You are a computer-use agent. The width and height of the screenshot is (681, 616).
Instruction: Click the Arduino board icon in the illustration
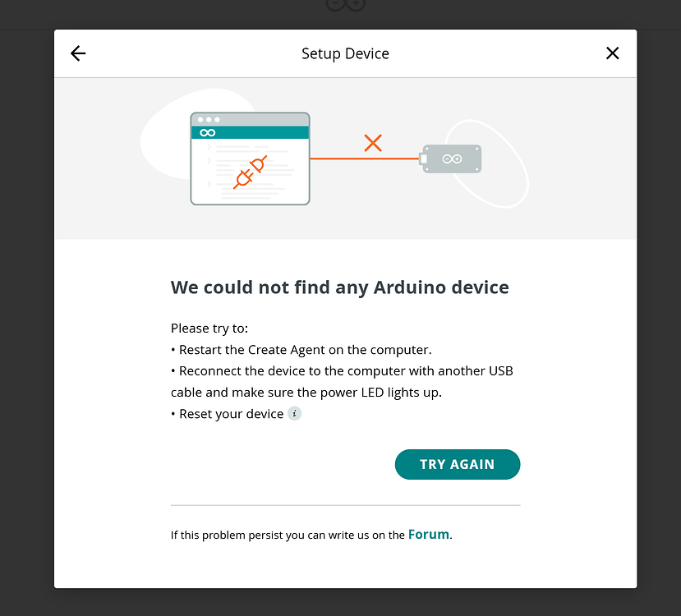point(450,158)
